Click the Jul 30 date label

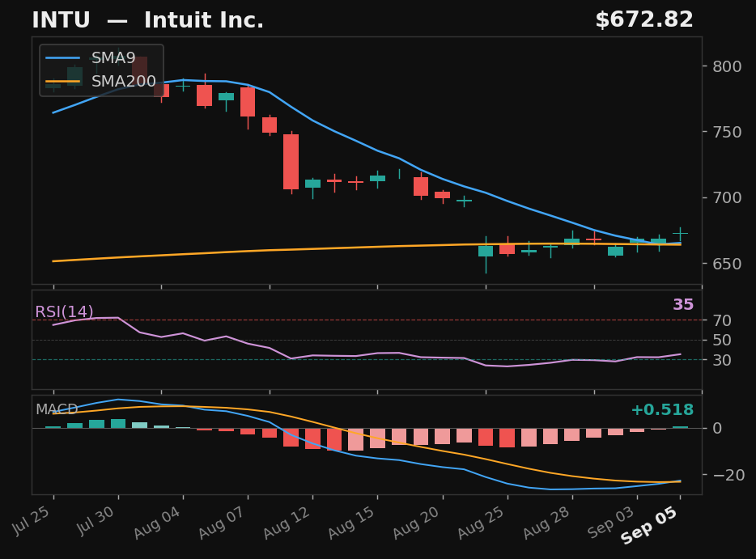coord(96,520)
